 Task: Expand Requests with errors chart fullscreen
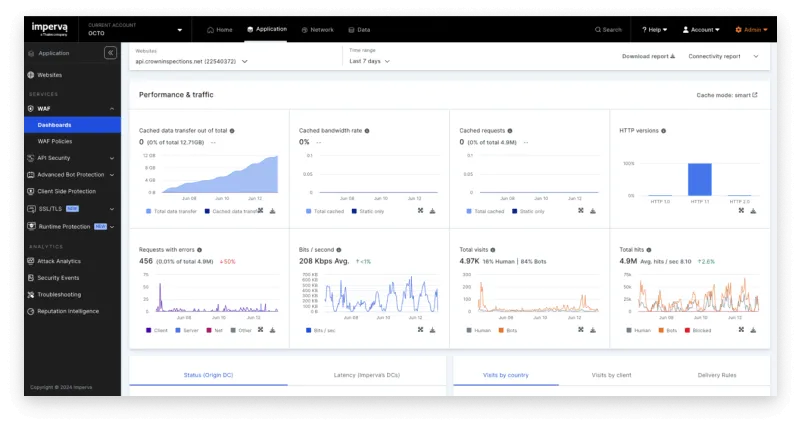click(x=261, y=329)
